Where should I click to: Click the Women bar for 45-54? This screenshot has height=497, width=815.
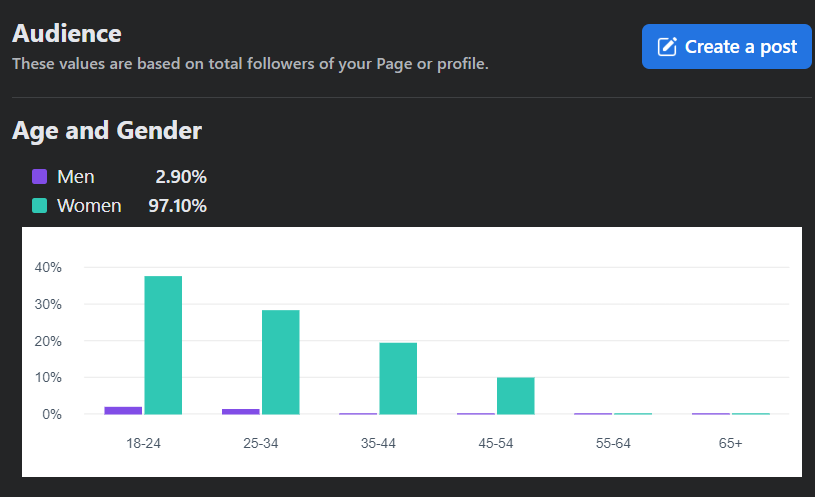point(516,396)
